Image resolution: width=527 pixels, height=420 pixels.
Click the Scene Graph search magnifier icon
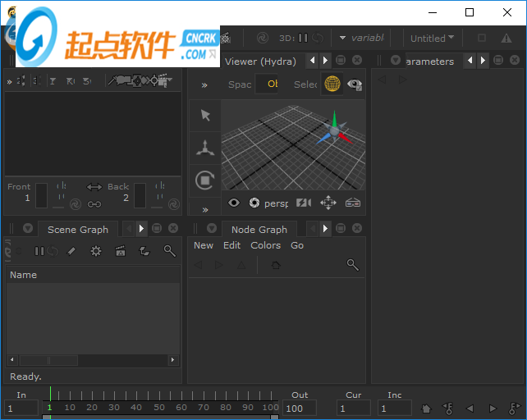coord(169,251)
